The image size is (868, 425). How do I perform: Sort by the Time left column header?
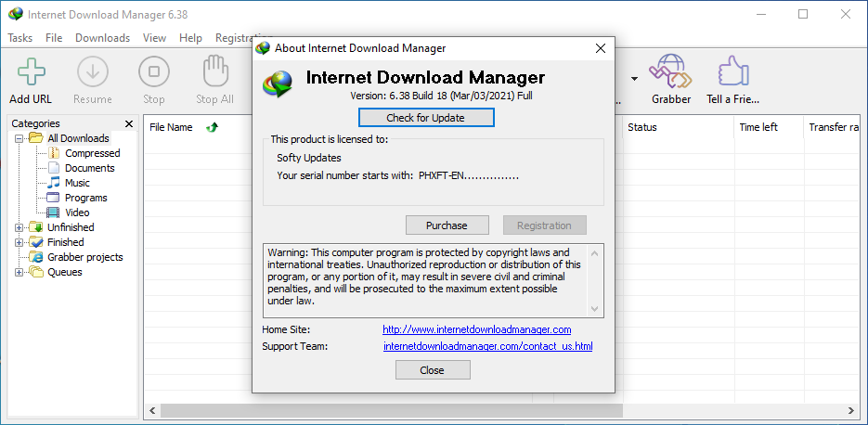[758, 127]
